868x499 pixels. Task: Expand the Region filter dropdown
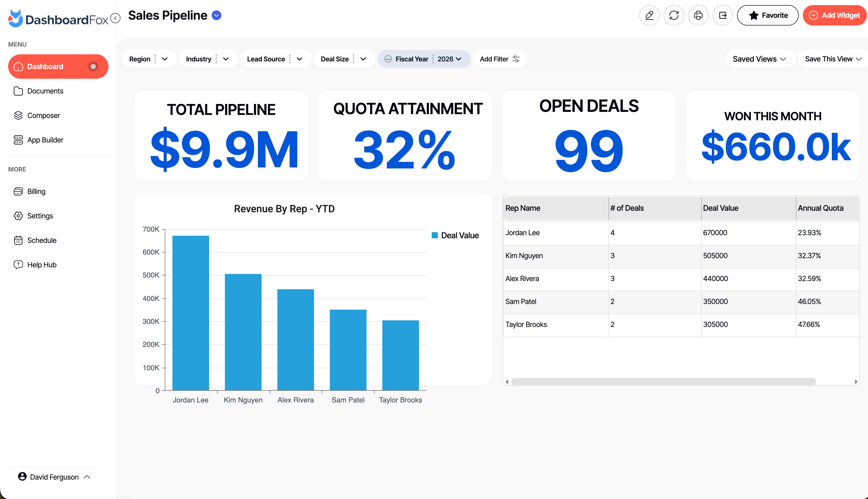pyautogui.click(x=165, y=59)
